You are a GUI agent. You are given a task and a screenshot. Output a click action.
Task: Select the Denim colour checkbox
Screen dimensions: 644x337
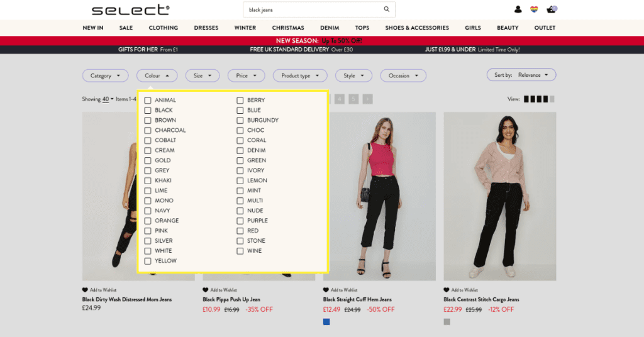(x=240, y=150)
